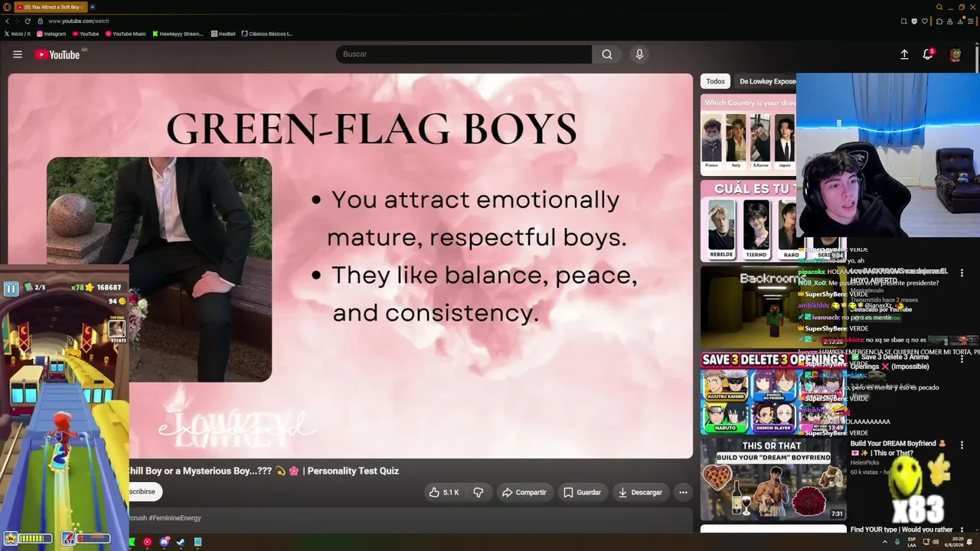Image resolution: width=980 pixels, height=551 pixels.
Task: Open the browser snapshot tool icon
Action: pyautogui.click(x=903, y=21)
